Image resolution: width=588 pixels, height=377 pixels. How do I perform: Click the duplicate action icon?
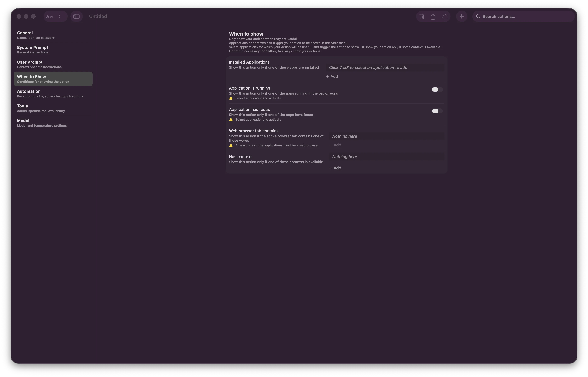pyautogui.click(x=444, y=16)
